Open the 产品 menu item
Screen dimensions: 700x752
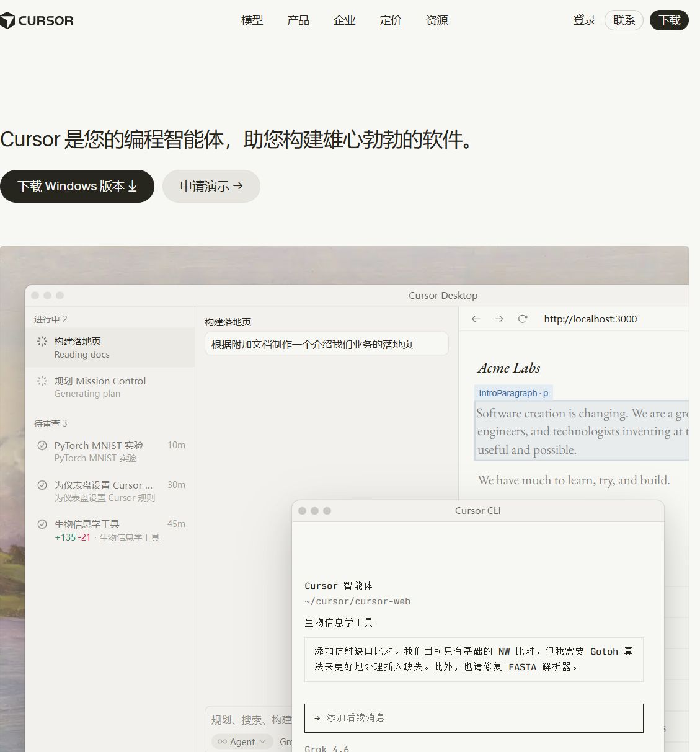(298, 20)
